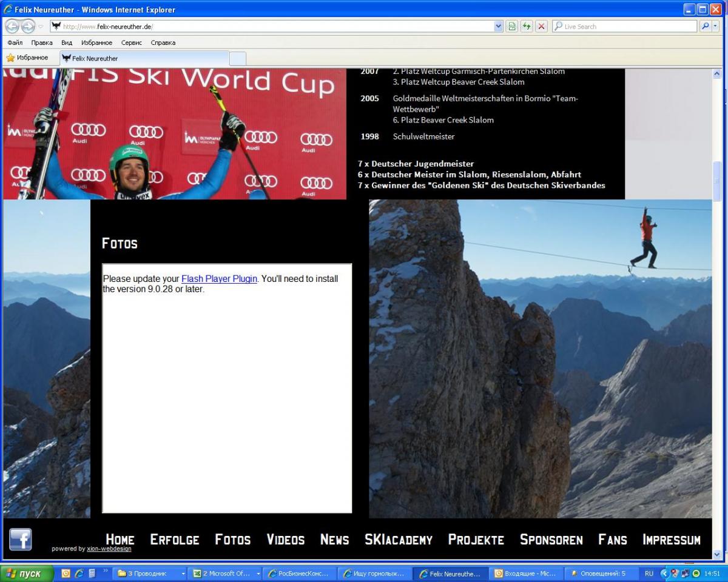Click the page scrollbar up arrow
728x582 pixels.
717,73
